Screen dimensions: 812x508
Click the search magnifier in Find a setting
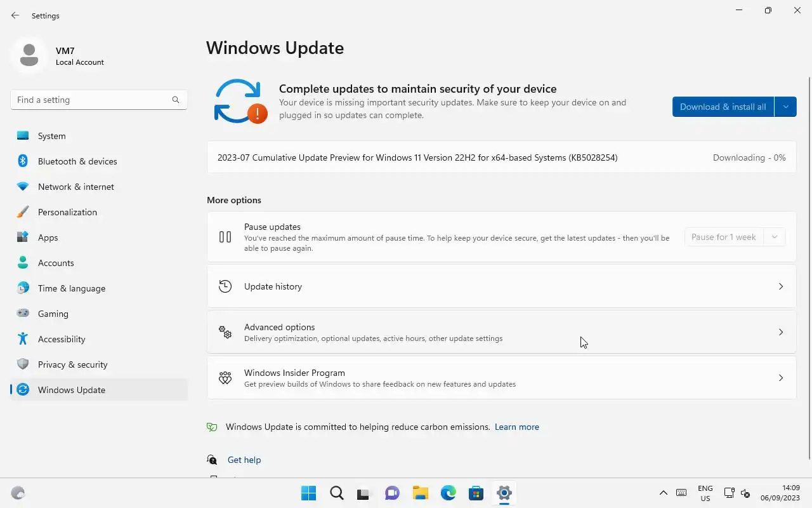176,100
